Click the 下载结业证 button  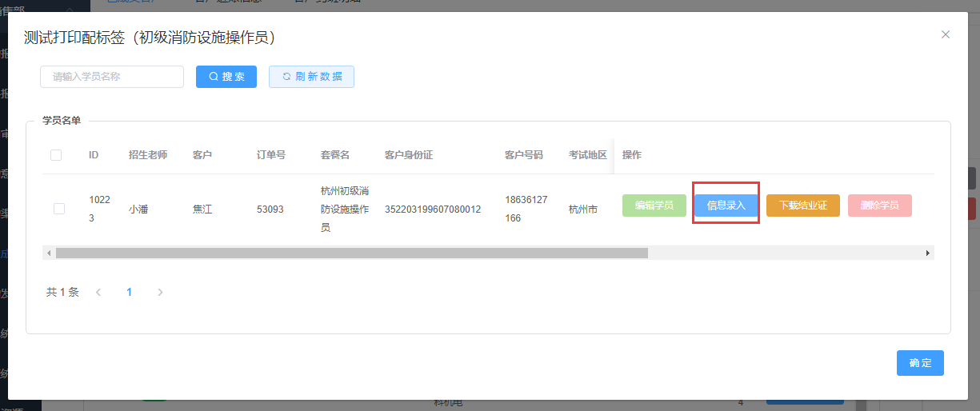click(x=802, y=205)
